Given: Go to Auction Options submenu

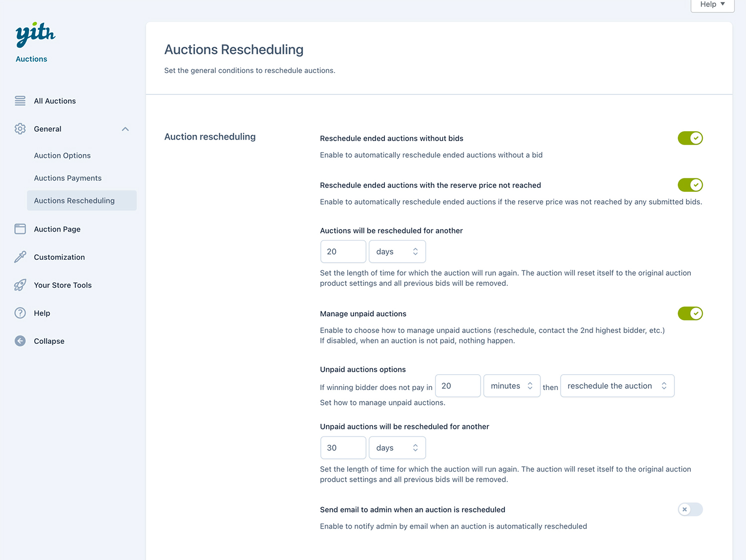Looking at the screenshot, I should coord(62,156).
